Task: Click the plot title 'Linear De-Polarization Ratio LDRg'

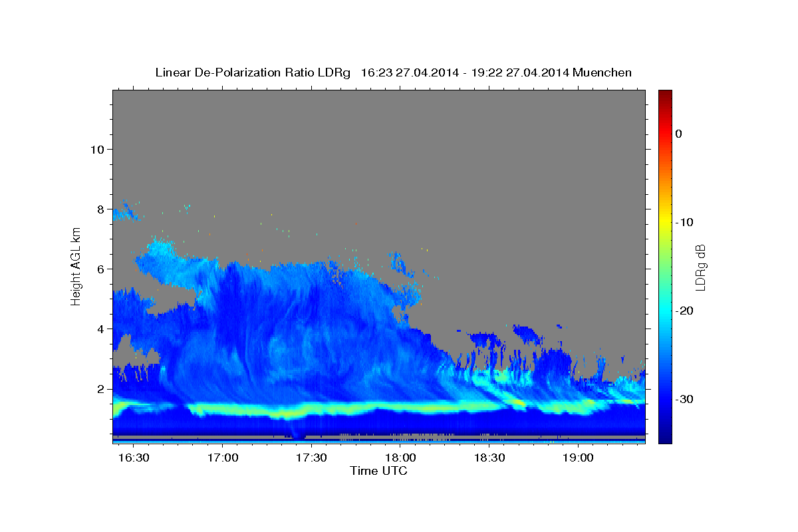Action: pos(253,72)
